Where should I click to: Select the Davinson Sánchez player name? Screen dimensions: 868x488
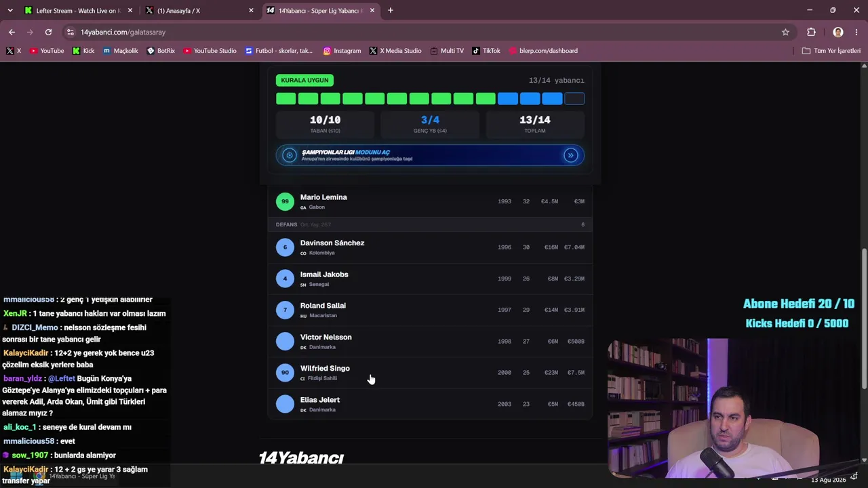[x=332, y=243]
